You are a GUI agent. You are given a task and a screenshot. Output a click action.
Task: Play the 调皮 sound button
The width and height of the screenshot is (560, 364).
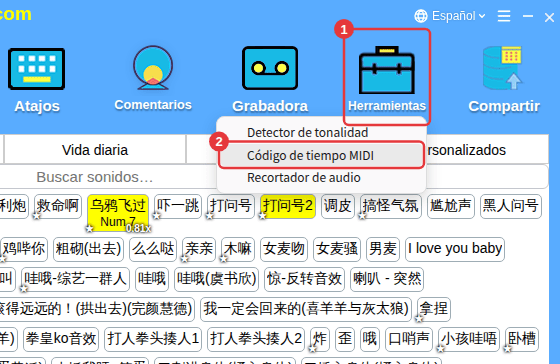pos(338,206)
